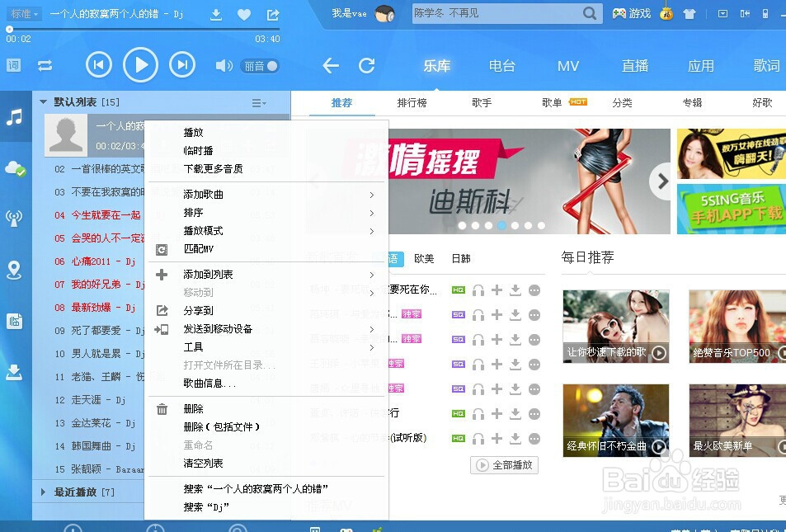Click the 全部播放 play all button
Viewport: 786px width, 532px height.
tap(504, 465)
